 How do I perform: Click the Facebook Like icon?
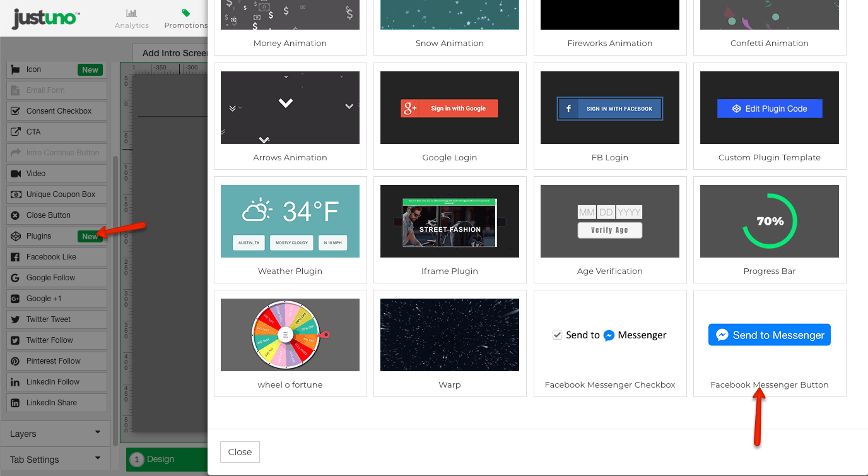click(x=15, y=257)
